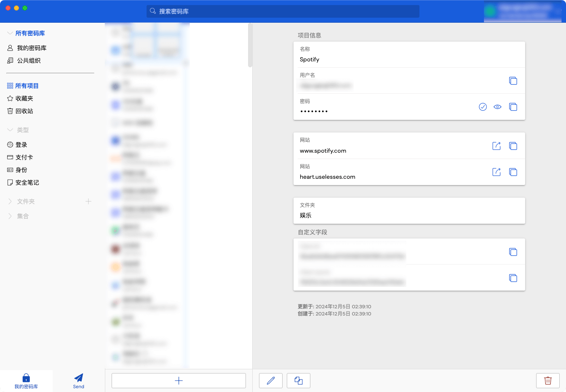Image resolution: width=566 pixels, height=392 pixels.
Task: Collapse the 所有密码库 section
Action: (10, 33)
